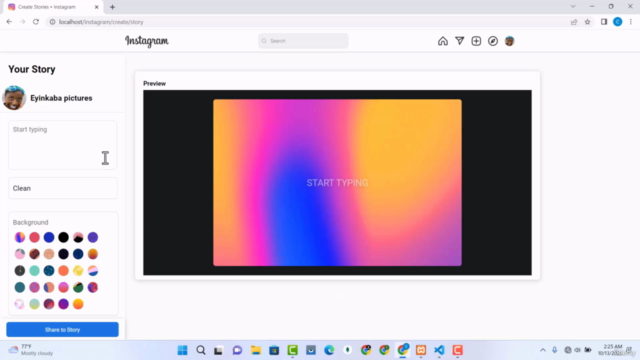
Task: Open the Instagram home feed icon
Action: pyautogui.click(x=442, y=41)
